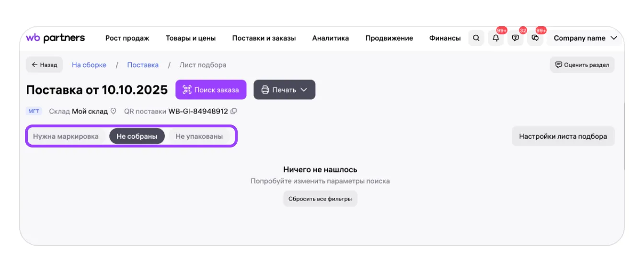
Task: Open the Товары и цены menu
Action: 191,38
